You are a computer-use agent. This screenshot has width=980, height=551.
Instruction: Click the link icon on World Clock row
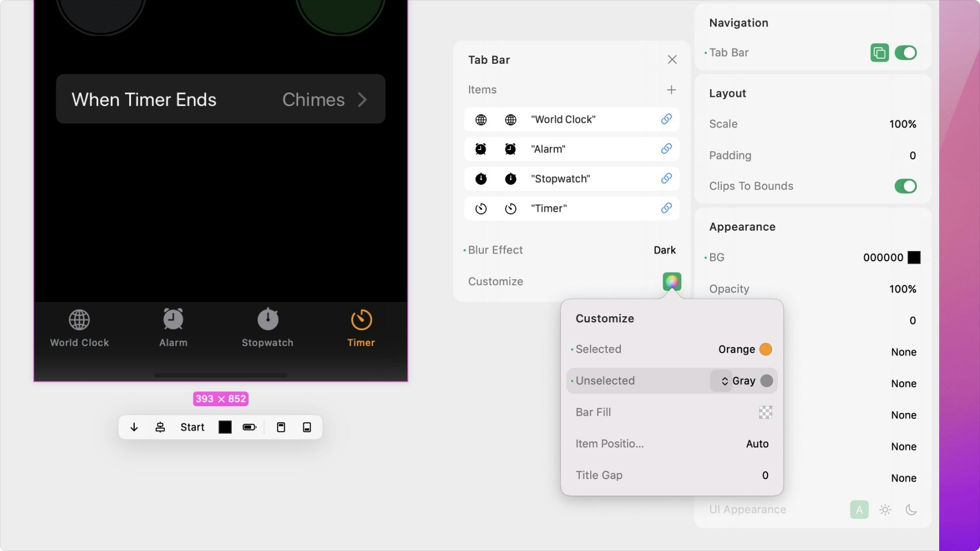click(666, 119)
